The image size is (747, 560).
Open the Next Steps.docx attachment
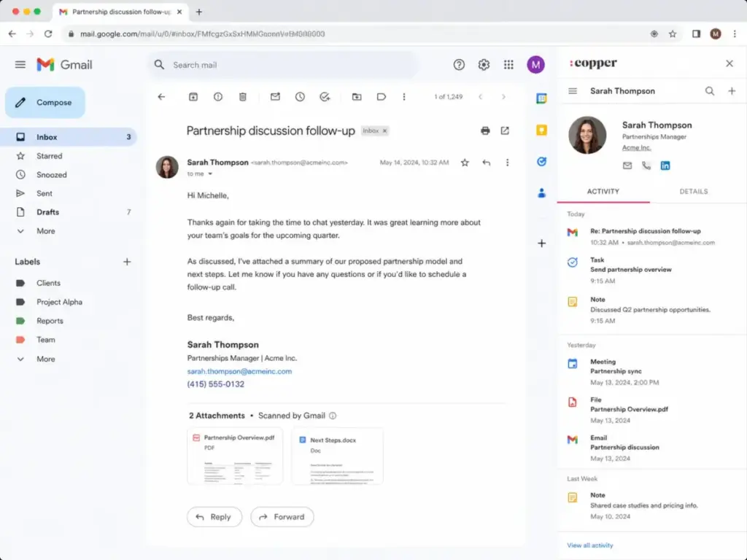[x=337, y=456]
